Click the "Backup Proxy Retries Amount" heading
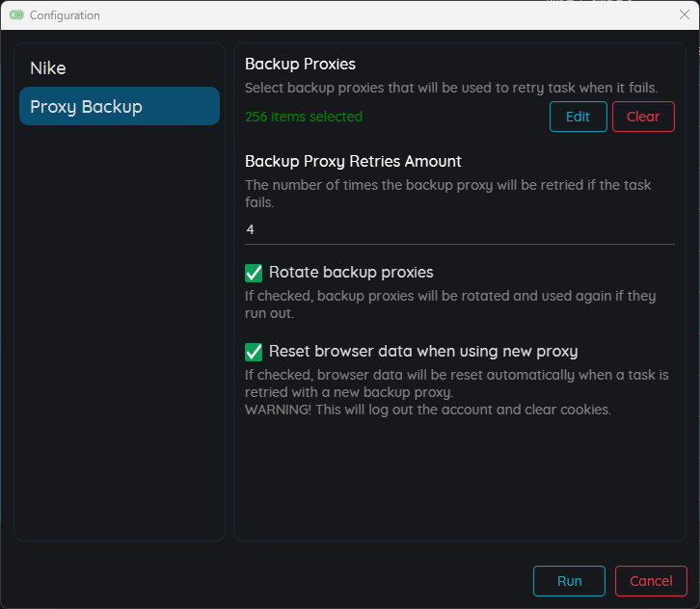The width and height of the screenshot is (700, 609). click(353, 162)
